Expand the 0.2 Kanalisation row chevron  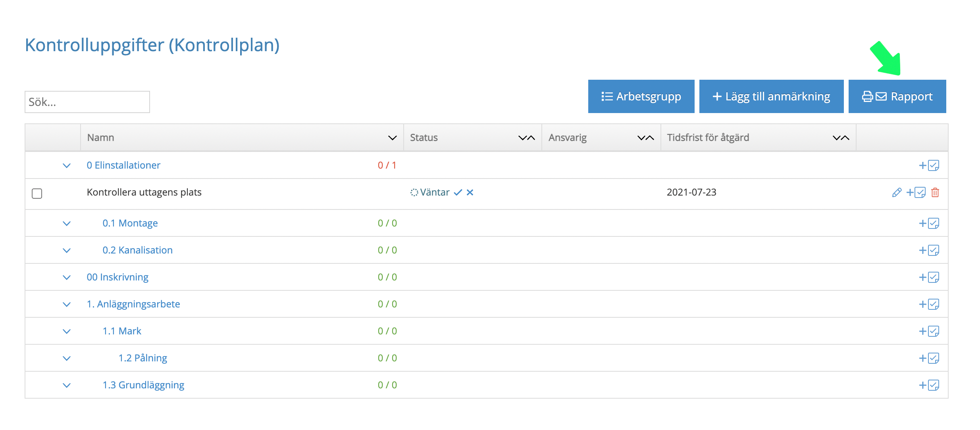(67, 250)
